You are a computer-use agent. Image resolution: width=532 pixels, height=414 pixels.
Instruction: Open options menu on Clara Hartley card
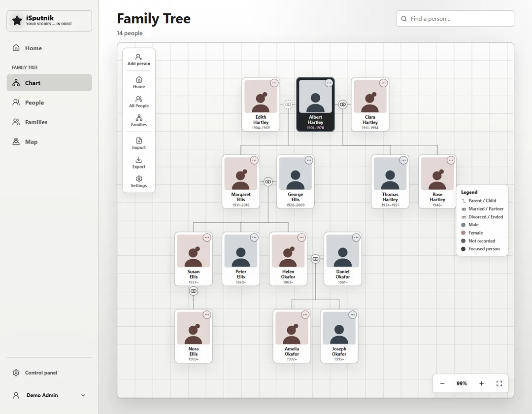(383, 83)
